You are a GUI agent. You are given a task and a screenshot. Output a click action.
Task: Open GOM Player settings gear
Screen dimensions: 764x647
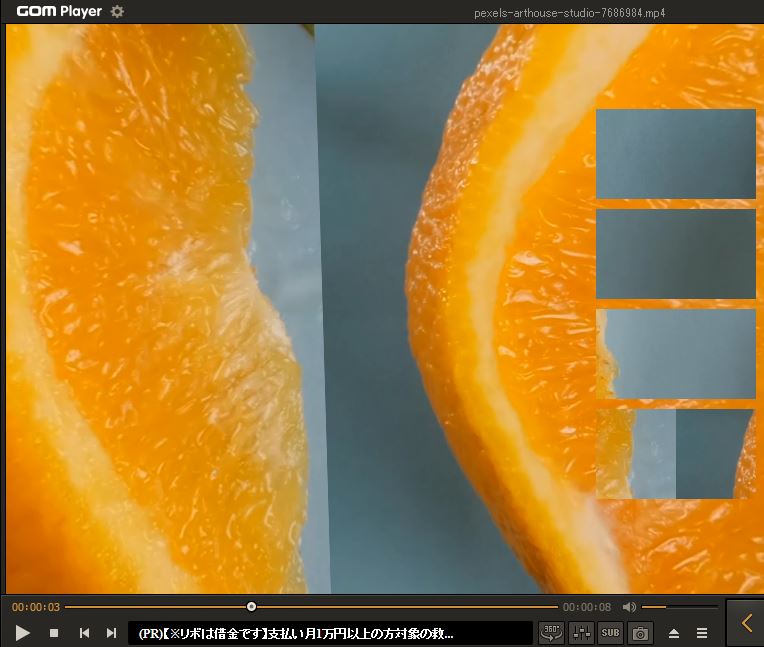tap(117, 11)
